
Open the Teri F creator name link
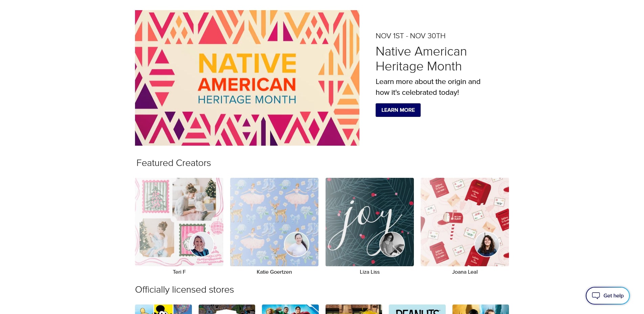pyautogui.click(x=179, y=272)
